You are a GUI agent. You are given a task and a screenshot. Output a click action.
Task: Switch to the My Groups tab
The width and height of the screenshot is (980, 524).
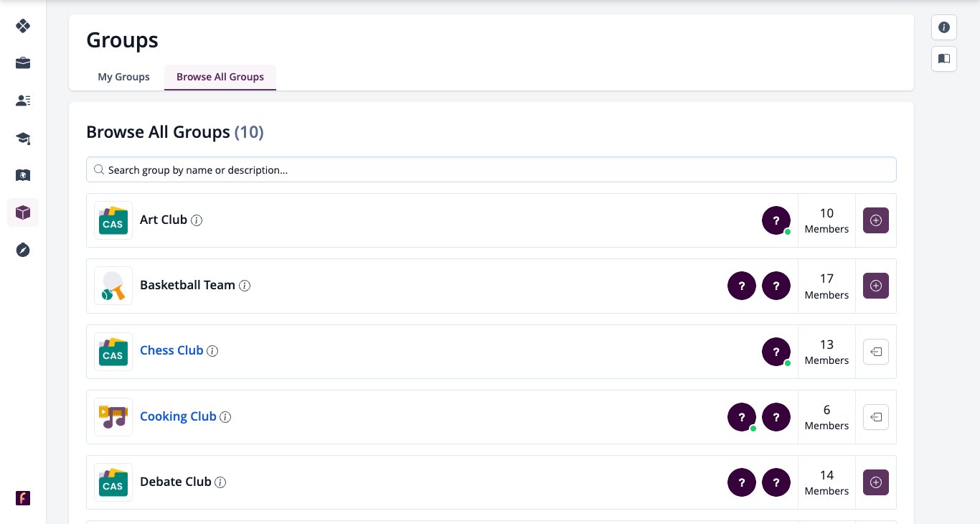coord(123,77)
